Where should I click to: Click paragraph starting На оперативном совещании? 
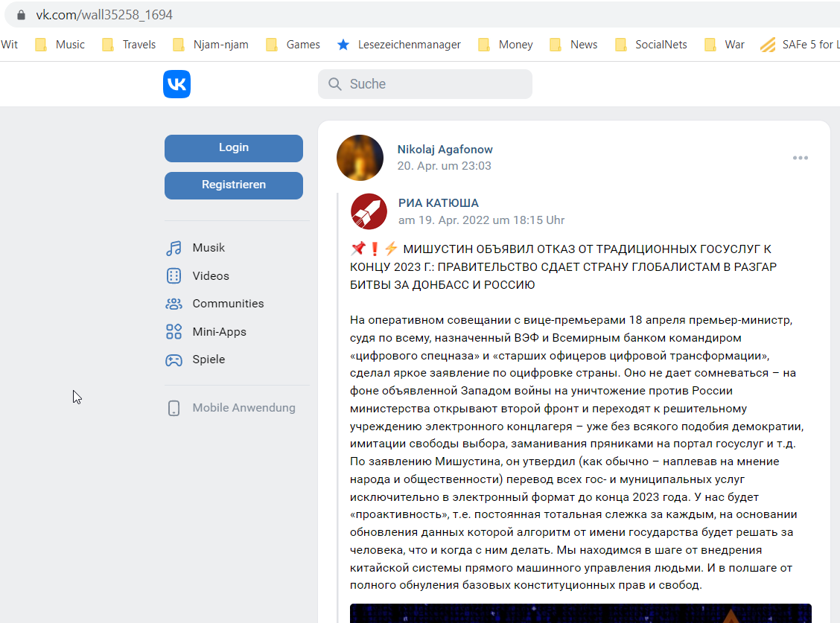point(577,453)
